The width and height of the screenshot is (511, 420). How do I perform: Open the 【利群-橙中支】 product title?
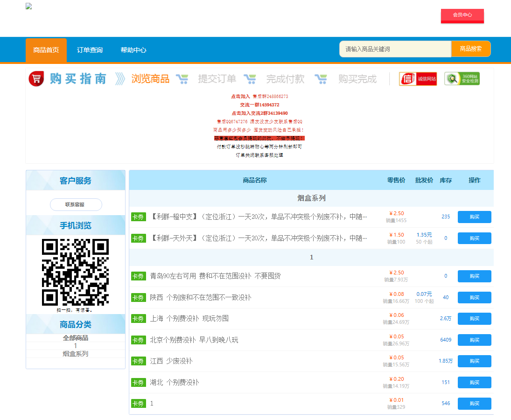(259, 217)
